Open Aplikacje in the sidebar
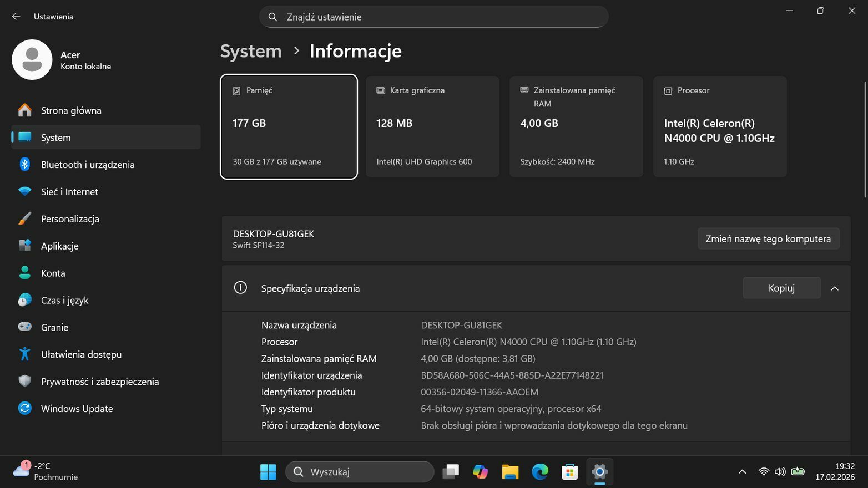The image size is (868, 488). click(59, 246)
